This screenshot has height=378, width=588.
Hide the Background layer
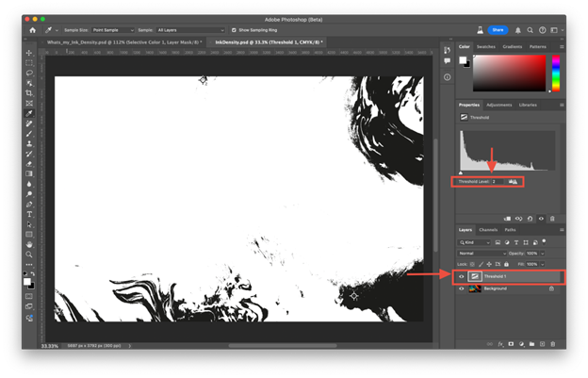pyautogui.click(x=462, y=288)
